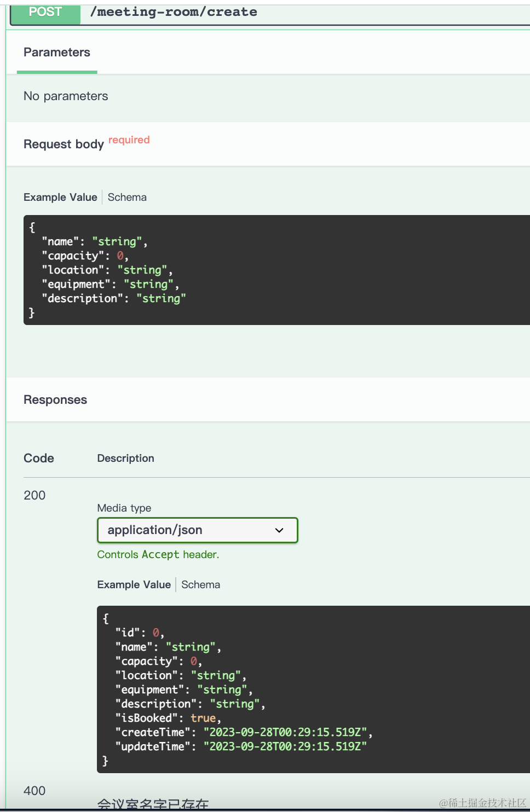
Task: Switch to the 200 response Schema view
Action: (200, 585)
